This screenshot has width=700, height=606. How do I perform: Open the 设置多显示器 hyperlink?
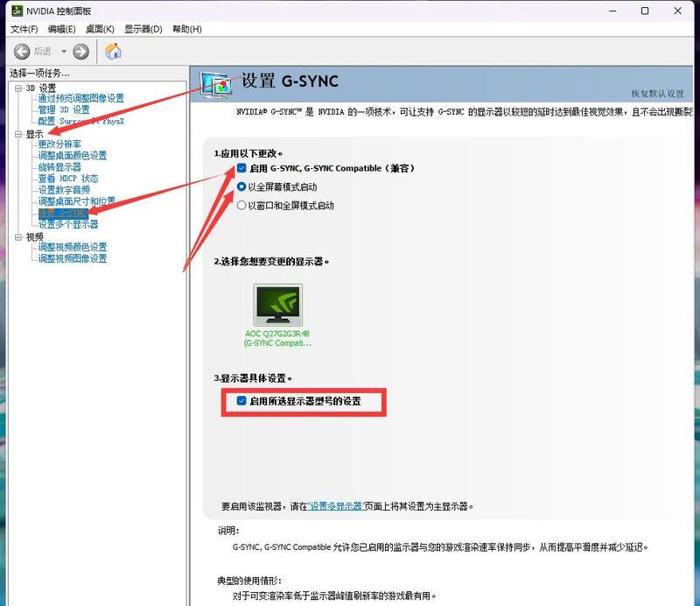click(336, 506)
